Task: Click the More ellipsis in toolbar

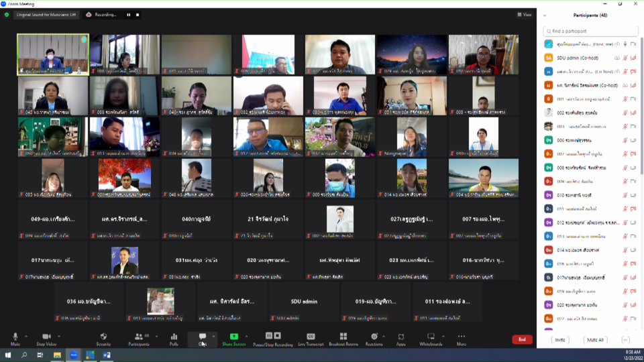Action: click(462, 337)
